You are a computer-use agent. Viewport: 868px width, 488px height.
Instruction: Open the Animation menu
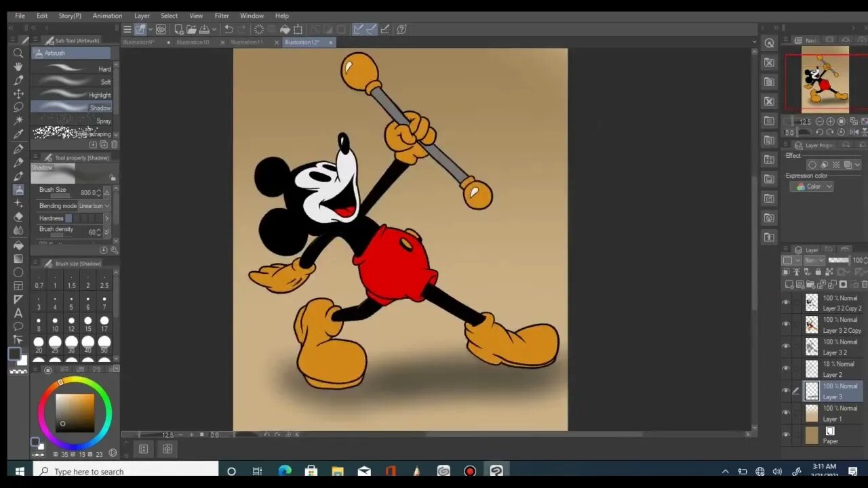[107, 16]
